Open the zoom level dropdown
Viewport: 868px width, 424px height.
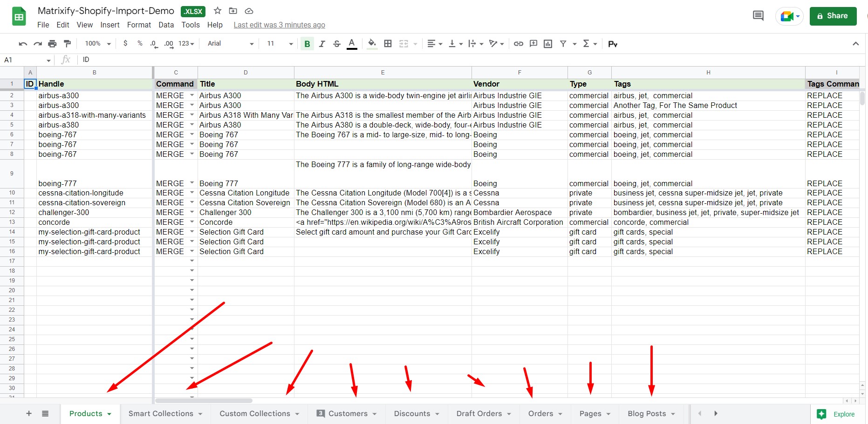pos(98,44)
